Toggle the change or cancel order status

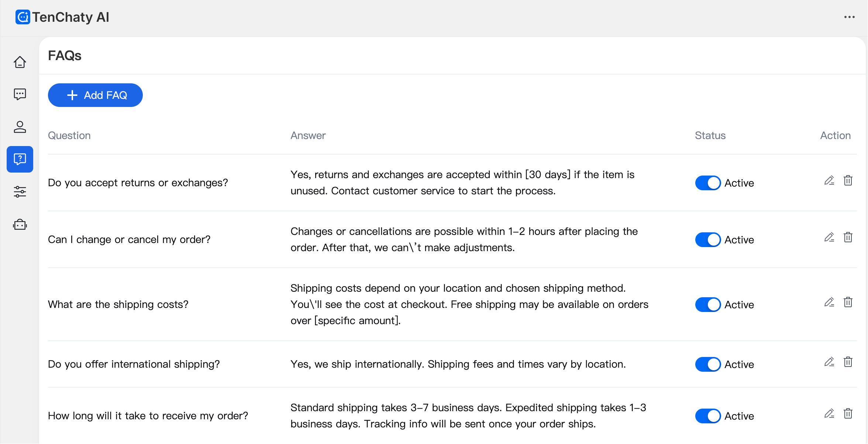pos(708,240)
